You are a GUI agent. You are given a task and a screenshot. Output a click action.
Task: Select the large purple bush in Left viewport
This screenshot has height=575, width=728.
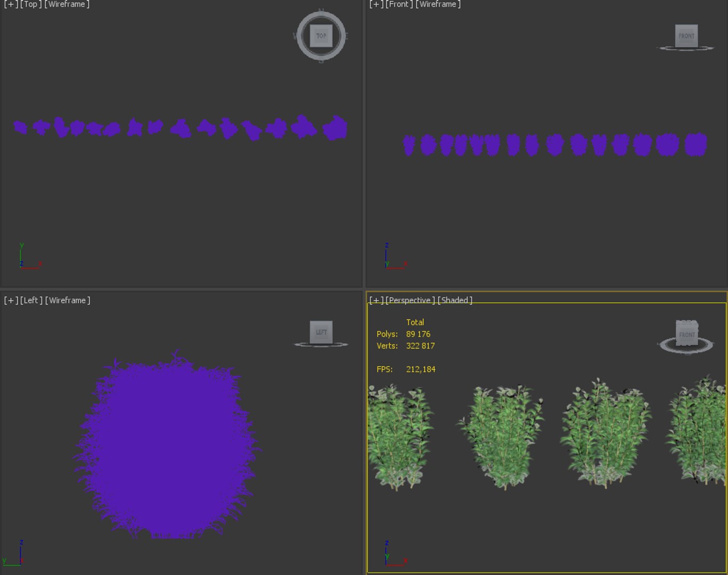[x=167, y=446]
